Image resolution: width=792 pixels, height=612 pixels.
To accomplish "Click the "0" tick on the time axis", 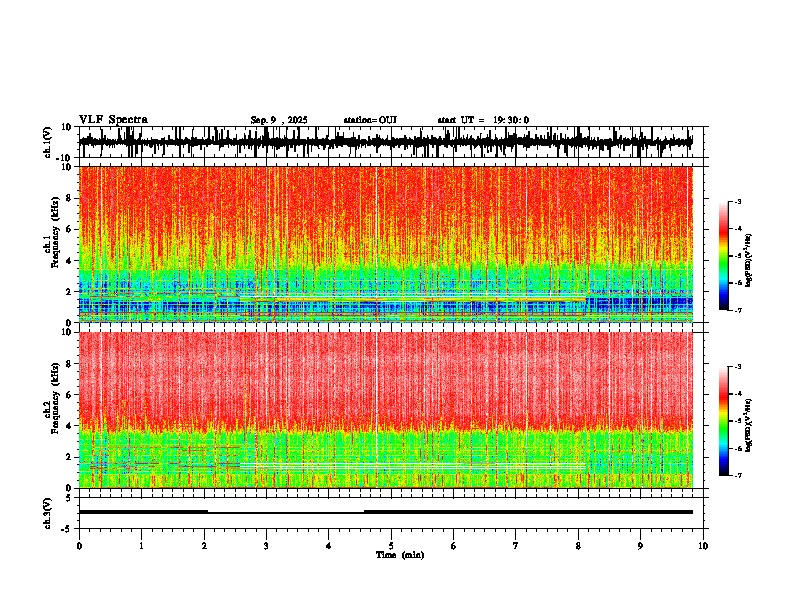I will click(79, 546).
